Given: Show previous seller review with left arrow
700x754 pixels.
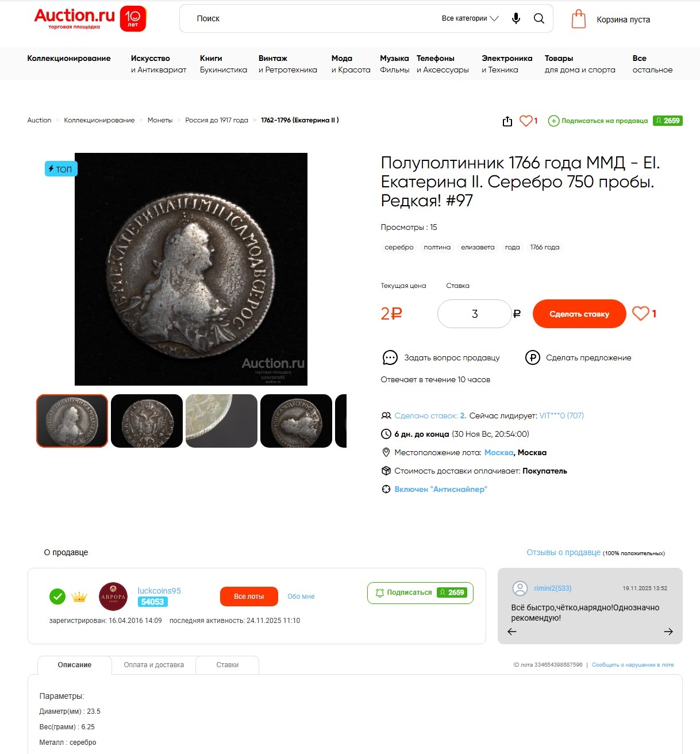Looking at the screenshot, I should coord(512,632).
